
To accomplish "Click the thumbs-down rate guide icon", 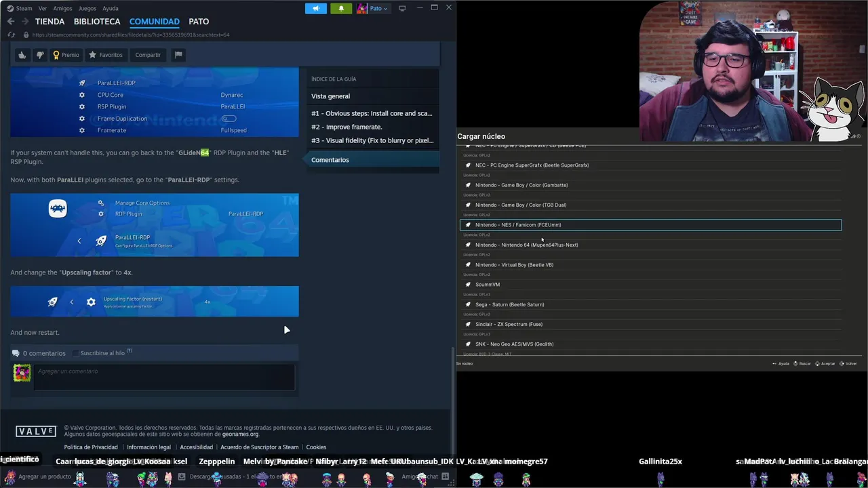I will 39,55.
